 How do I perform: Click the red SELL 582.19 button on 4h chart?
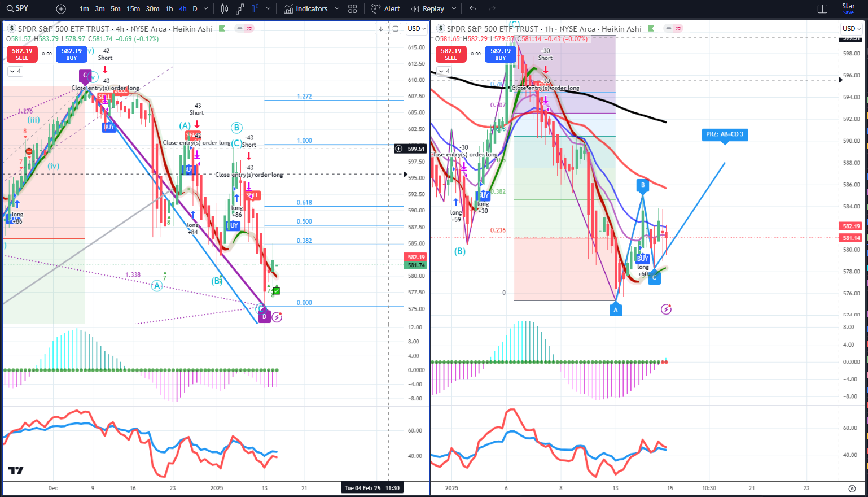click(x=22, y=54)
